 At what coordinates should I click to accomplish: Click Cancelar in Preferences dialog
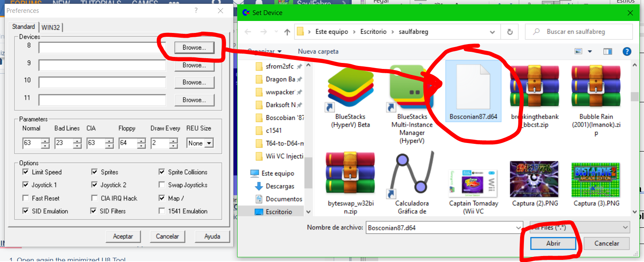coord(167,236)
